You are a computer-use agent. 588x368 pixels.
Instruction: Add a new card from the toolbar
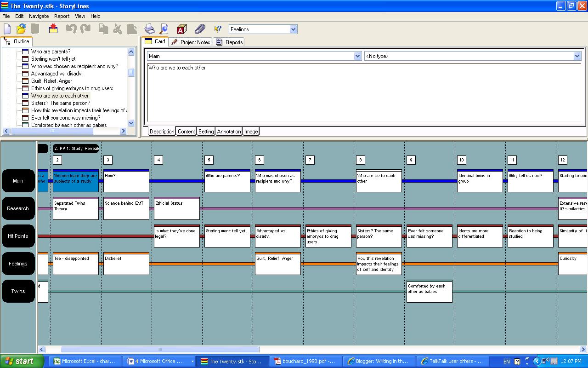53,29
